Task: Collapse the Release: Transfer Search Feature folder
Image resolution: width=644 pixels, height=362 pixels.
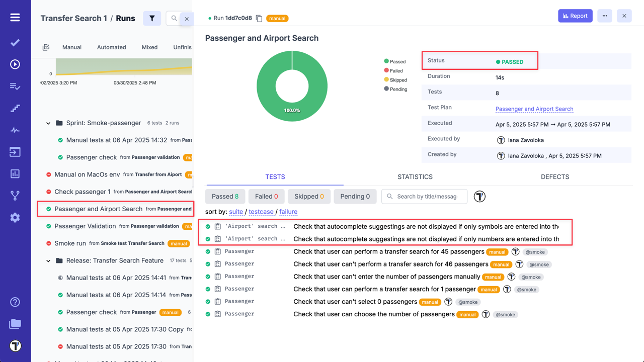Action: click(x=49, y=261)
